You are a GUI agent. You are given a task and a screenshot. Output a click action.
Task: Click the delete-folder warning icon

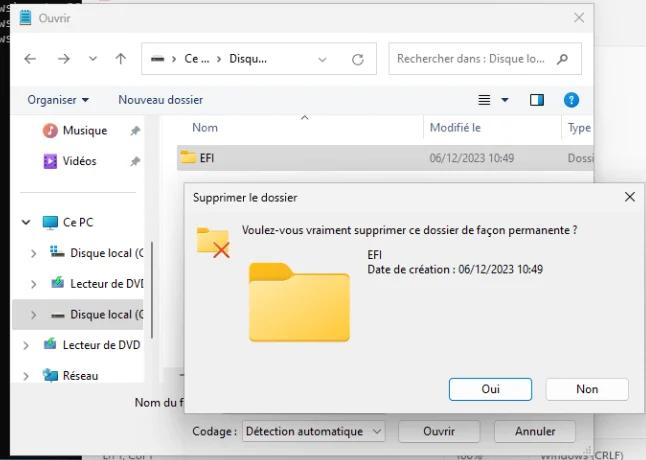pos(213,243)
